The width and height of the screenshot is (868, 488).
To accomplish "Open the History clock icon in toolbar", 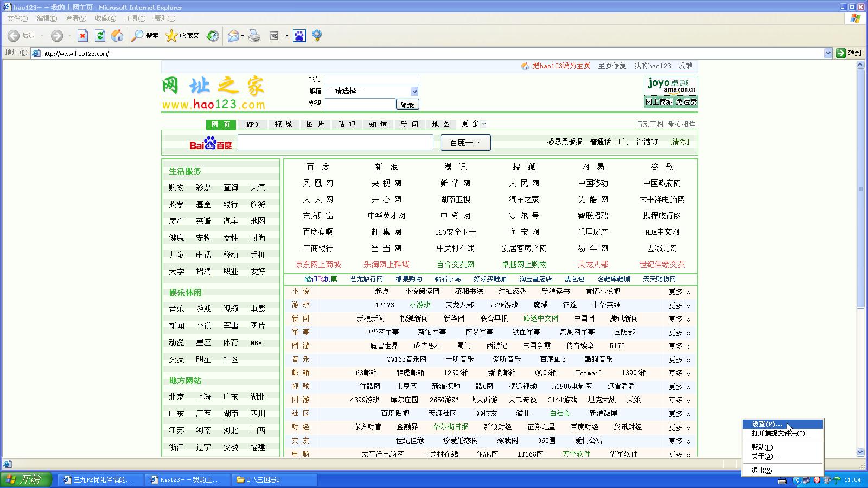I will coord(213,36).
